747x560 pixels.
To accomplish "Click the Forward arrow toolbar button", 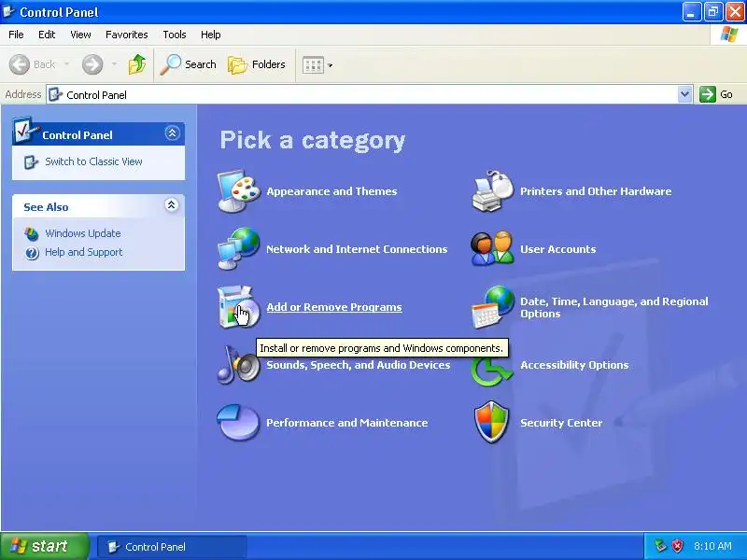I will click(92, 64).
